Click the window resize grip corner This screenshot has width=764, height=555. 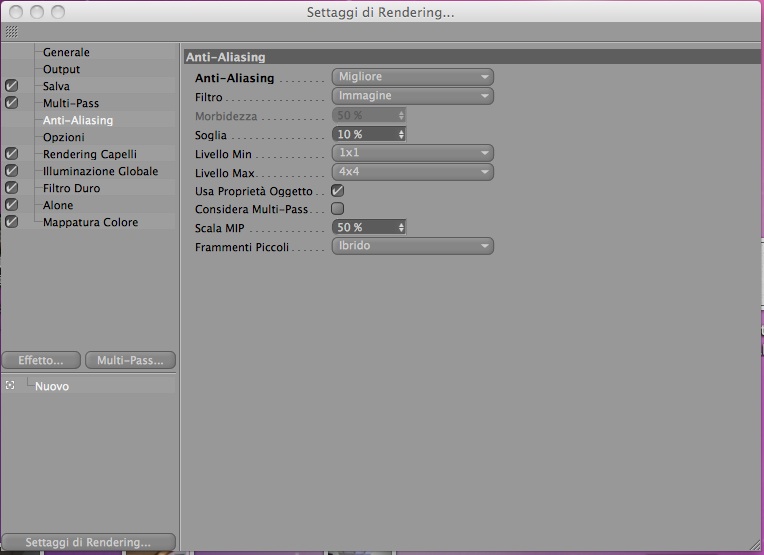pos(754,545)
